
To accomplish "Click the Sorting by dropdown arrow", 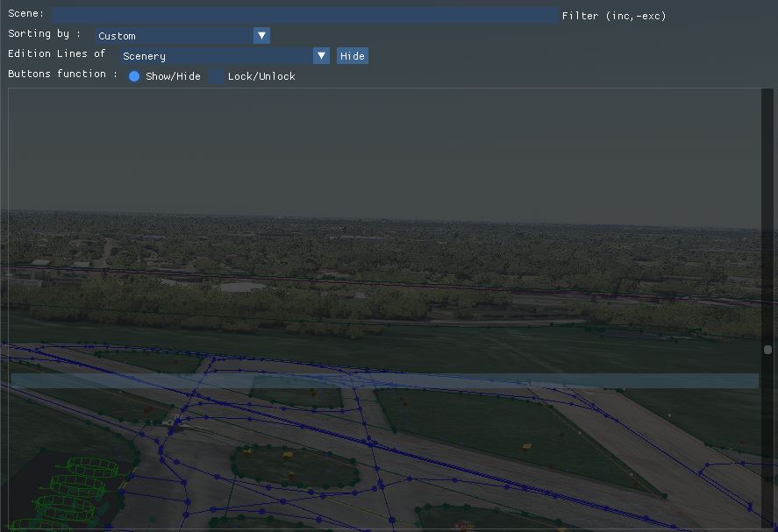I will [x=261, y=36].
